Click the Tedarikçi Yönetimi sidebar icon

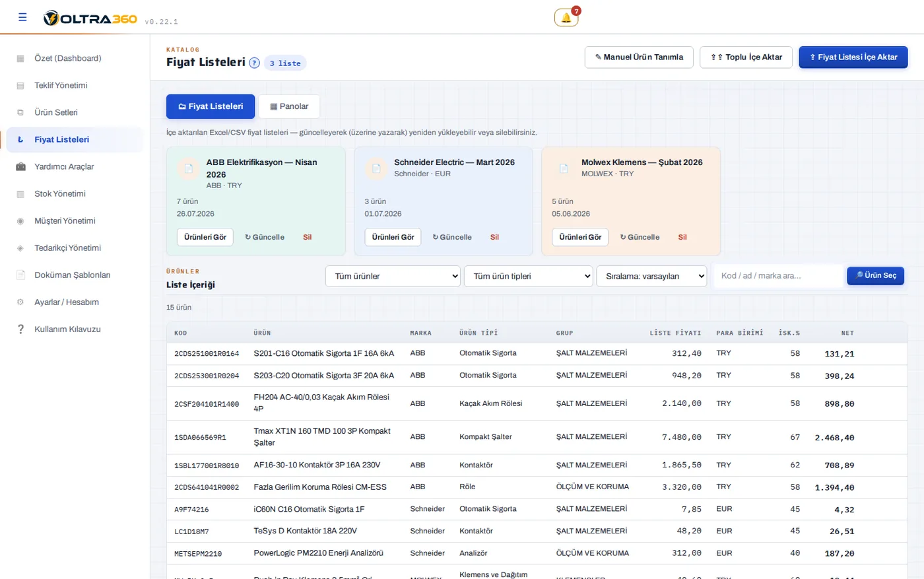coord(20,248)
